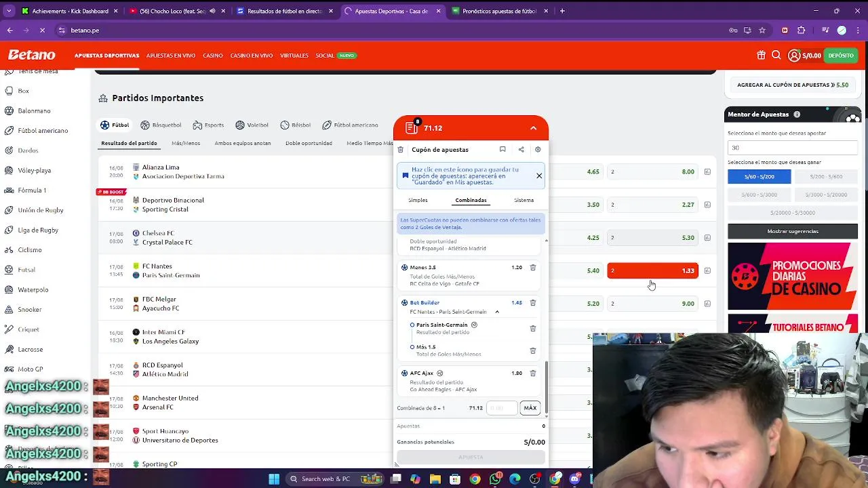
Task: Click Agregar al cupón de apuestas 5.50
Action: coord(793,85)
